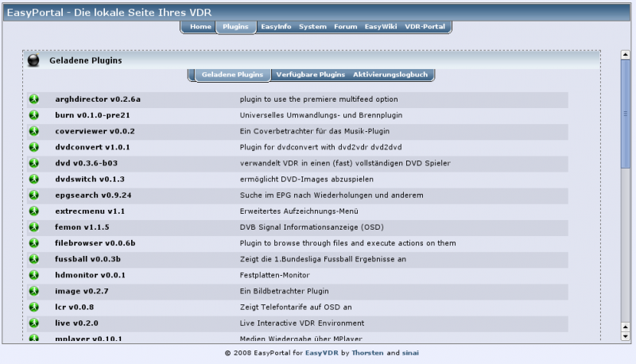Click the green icon next to live plugin
636x364 pixels.
click(x=34, y=323)
